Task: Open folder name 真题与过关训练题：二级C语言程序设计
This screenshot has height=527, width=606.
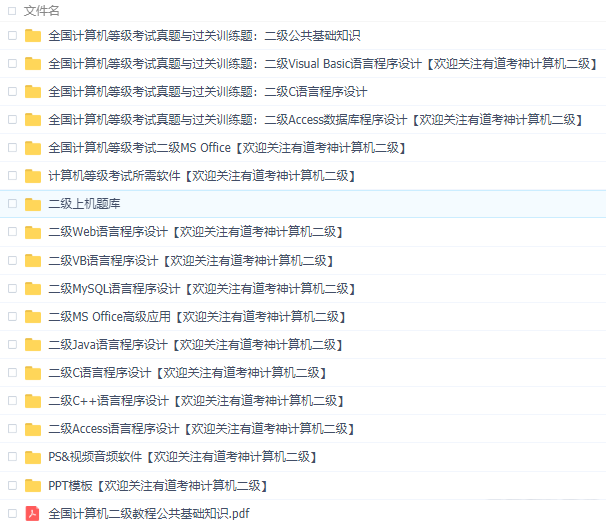Action: 208,92
